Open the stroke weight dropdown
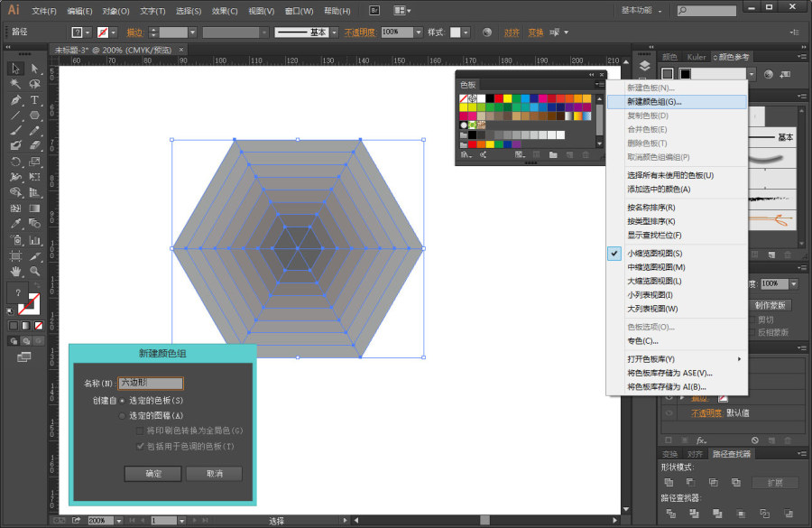 point(193,32)
